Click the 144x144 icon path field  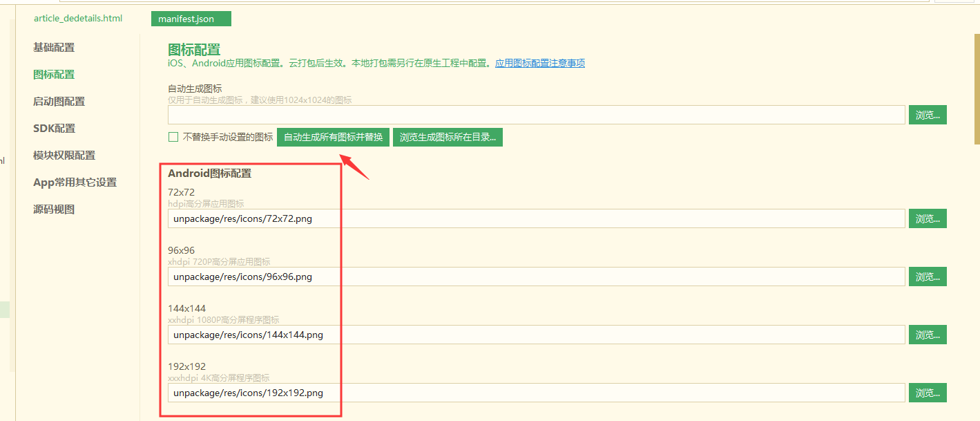click(536, 335)
